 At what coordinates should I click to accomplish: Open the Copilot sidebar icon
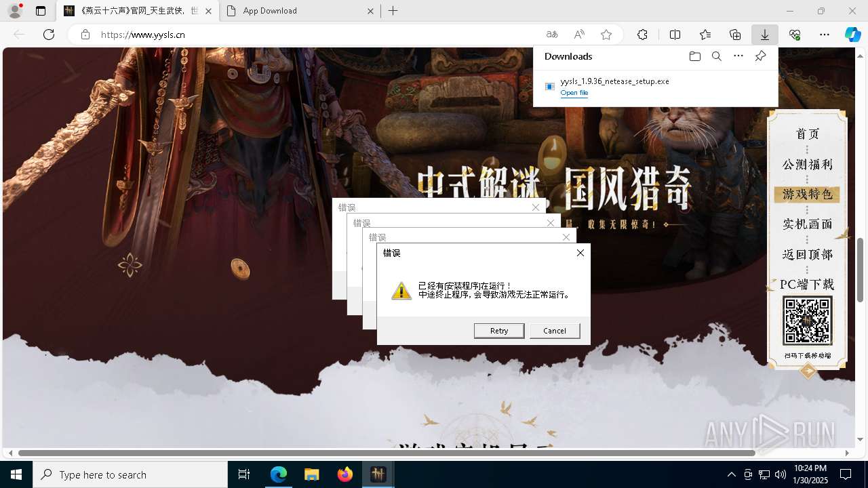pos(852,35)
